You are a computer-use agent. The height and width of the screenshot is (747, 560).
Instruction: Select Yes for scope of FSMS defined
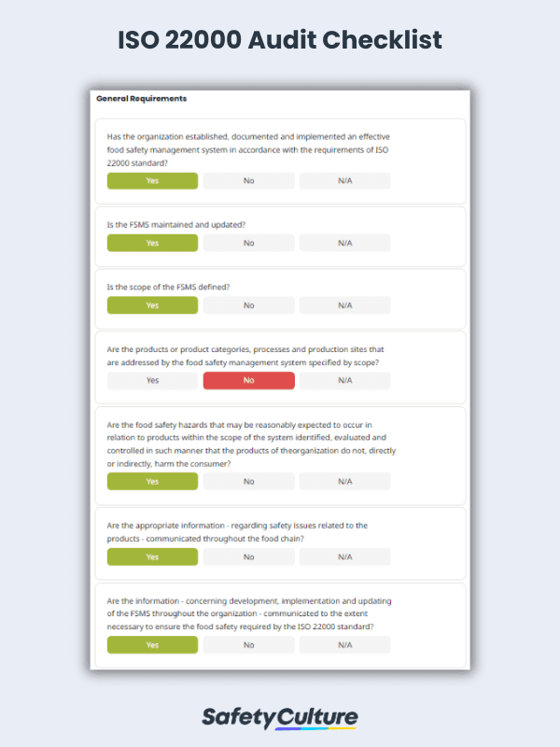[x=152, y=305]
